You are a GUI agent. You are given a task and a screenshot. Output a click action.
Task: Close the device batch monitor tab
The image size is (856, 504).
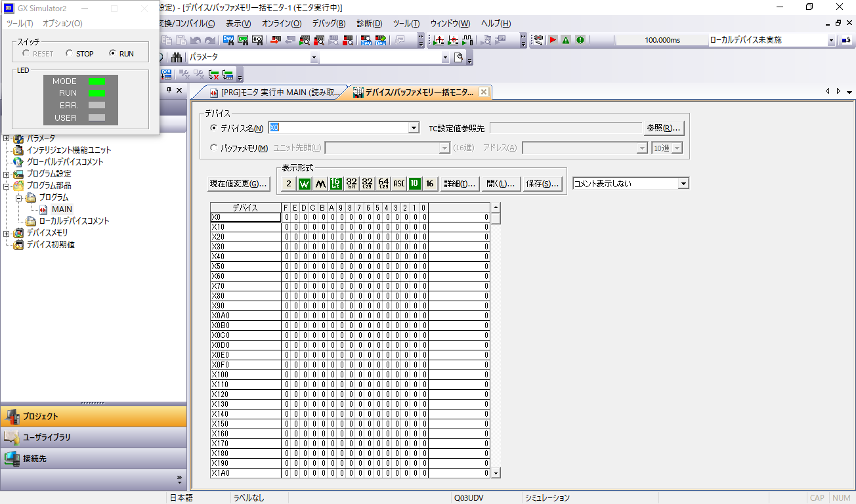point(484,93)
